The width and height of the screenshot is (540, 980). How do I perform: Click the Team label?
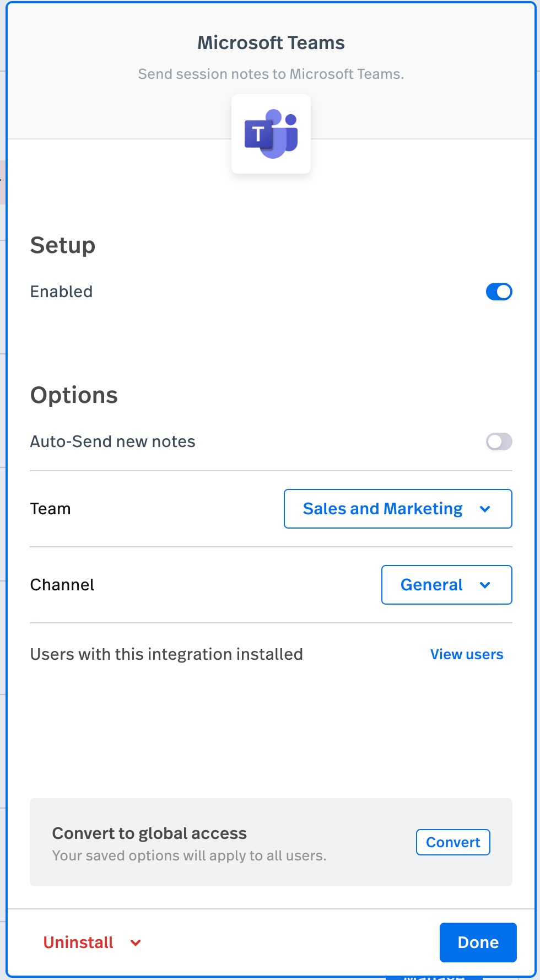point(50,509)
